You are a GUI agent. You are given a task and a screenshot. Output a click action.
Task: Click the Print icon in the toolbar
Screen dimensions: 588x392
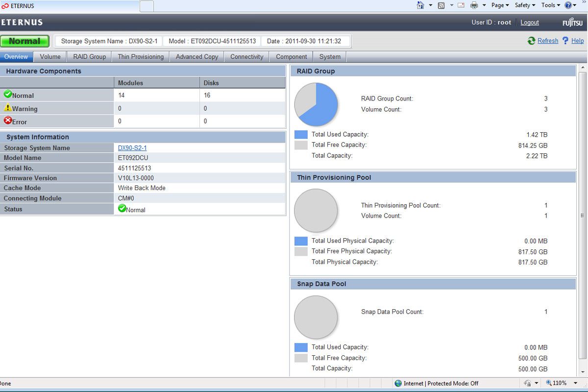point(474,5)
